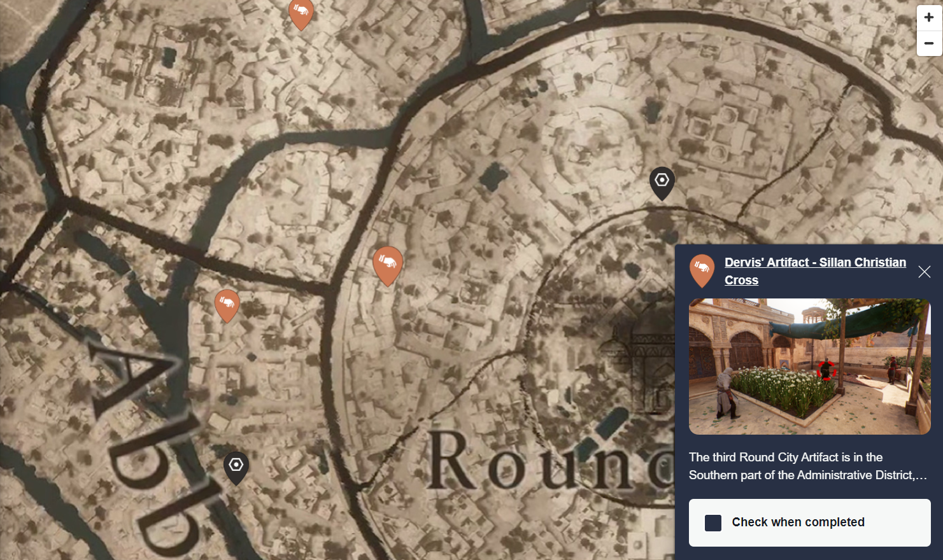
Task: Zoom in on the map
Action: [x=929, y=18]
